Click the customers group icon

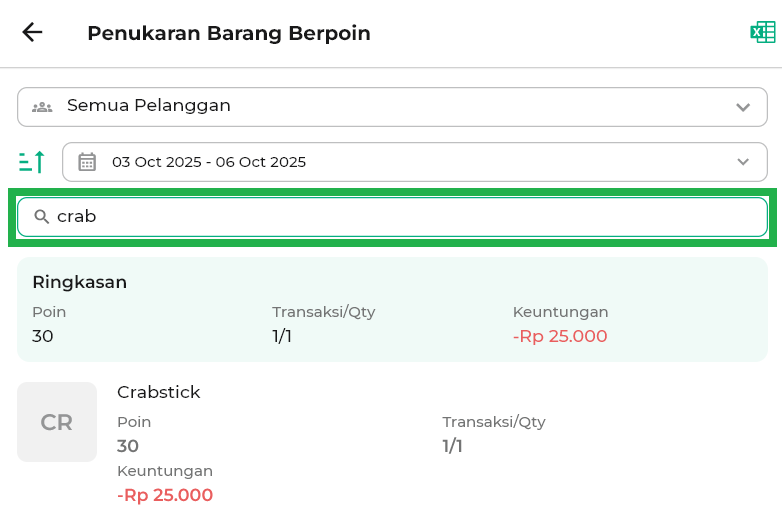point(42,106)
